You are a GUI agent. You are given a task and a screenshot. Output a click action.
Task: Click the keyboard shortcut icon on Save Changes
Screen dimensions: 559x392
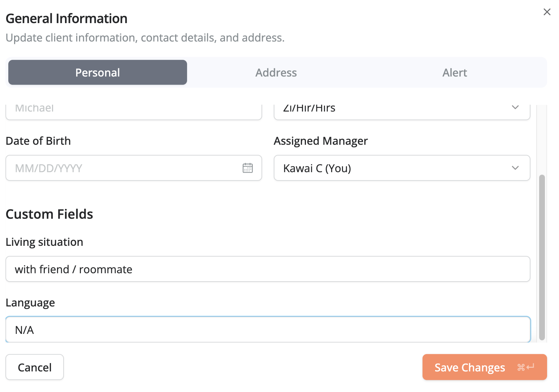[x=525, y=367]
